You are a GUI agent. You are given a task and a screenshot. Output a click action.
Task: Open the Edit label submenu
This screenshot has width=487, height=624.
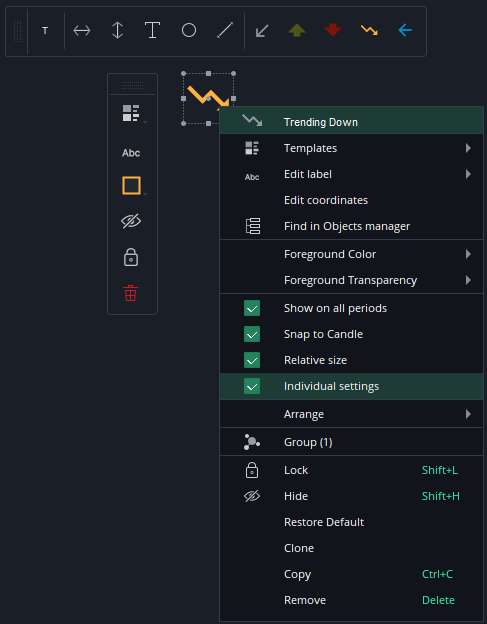(351, 174)
